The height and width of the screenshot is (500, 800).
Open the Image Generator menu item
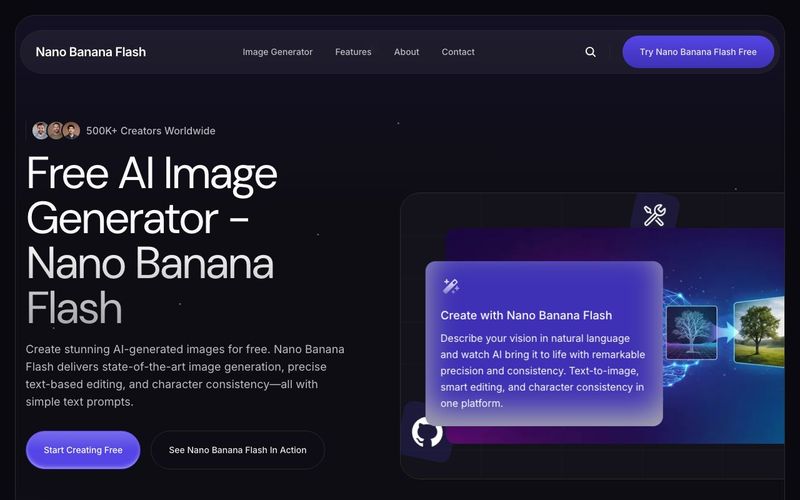278,52
